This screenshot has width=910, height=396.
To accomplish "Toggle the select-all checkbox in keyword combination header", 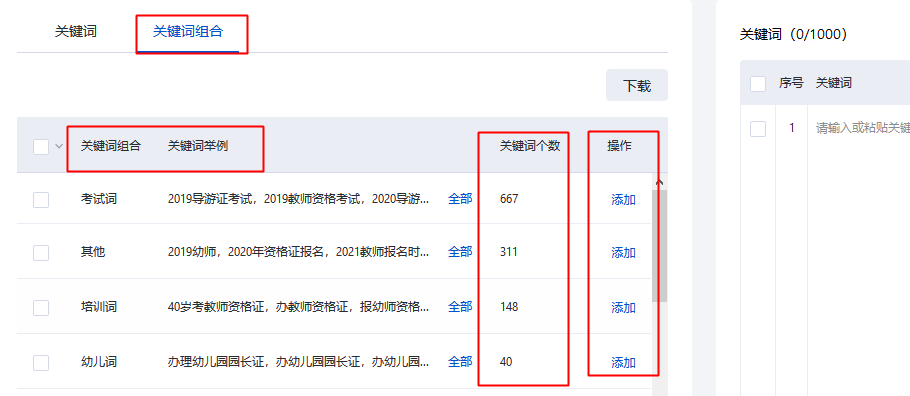I will (41, 147).
